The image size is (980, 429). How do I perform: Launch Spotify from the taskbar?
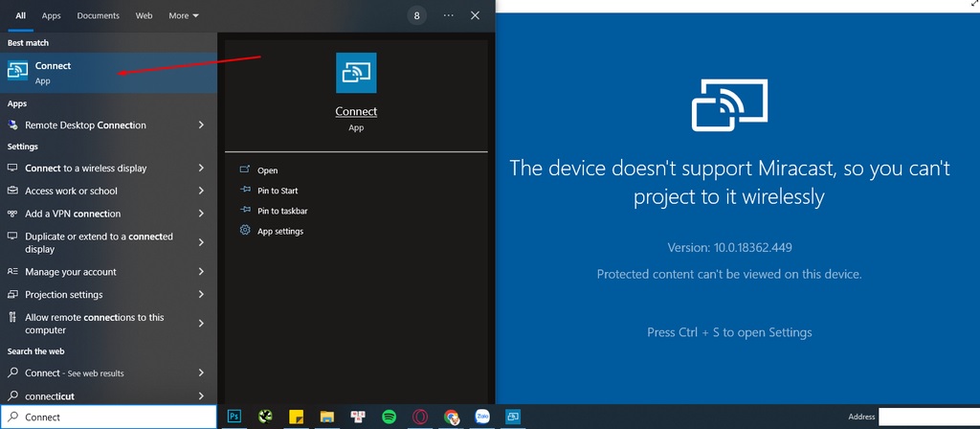click(389, 417)
